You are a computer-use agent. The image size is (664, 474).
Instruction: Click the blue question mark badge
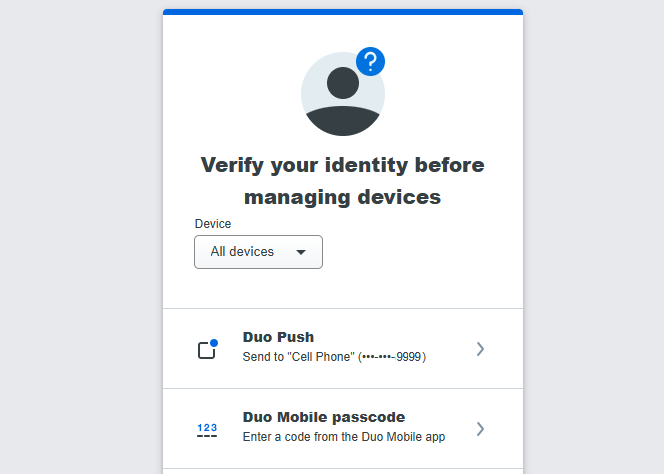(x=370, y=62)
